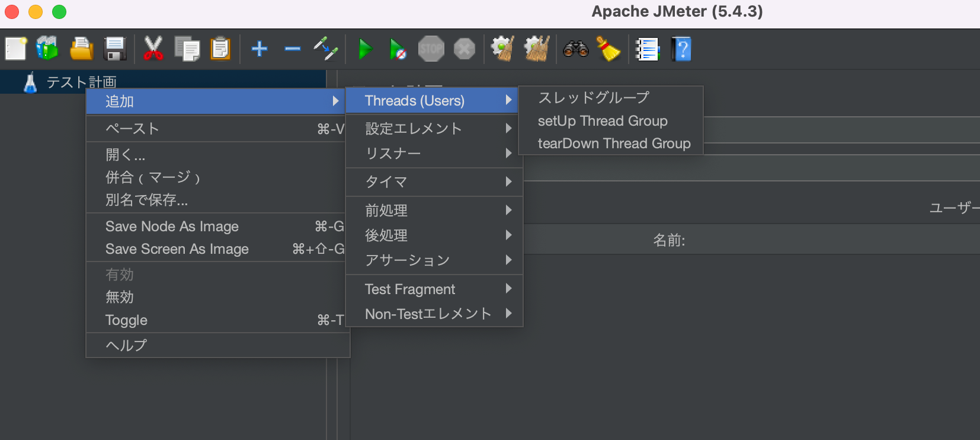This screenshot has width=980, height=440.
Task: Choose Toggle in the context menu
Action: pos(216,320)
